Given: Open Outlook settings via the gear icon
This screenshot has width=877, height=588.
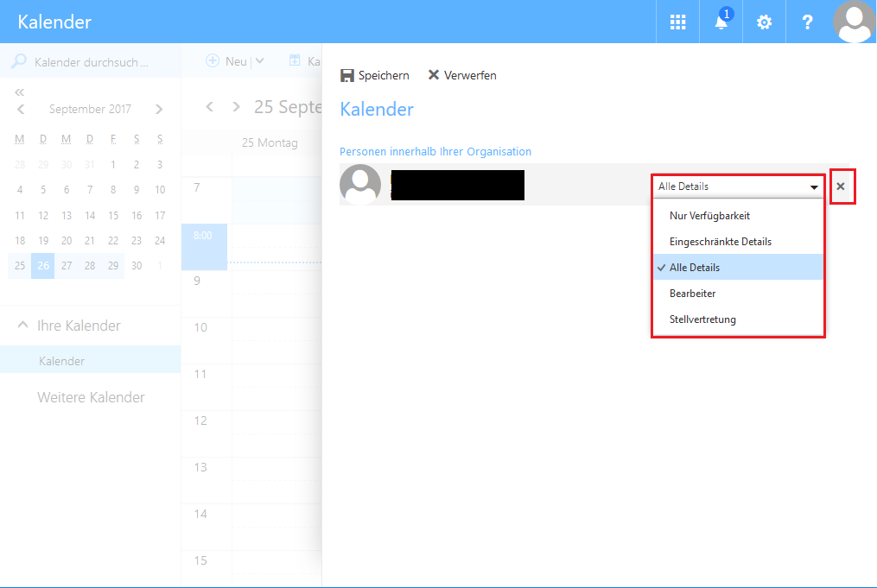Looking at the screenshot, I should [x=764, y=22].
